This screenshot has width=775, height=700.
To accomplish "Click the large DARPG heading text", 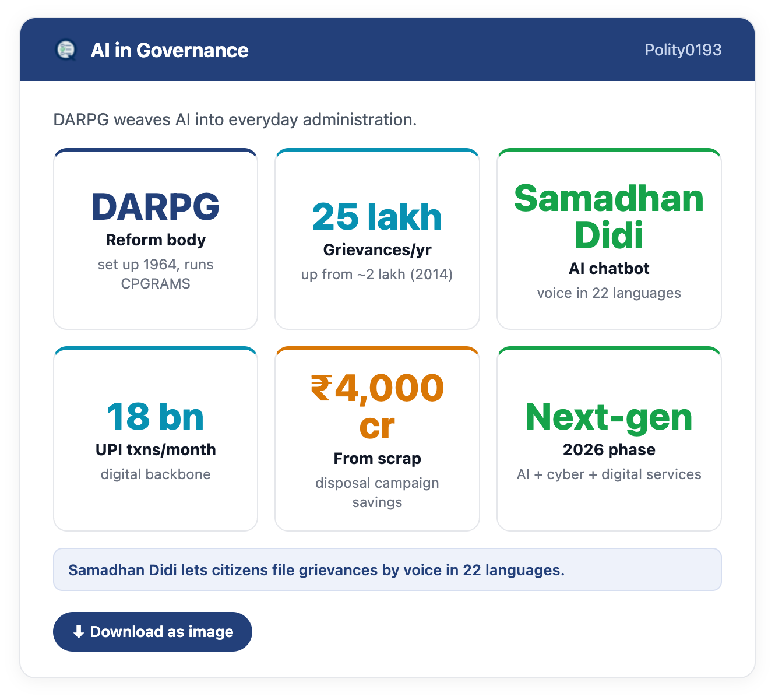I will [156, 207].
